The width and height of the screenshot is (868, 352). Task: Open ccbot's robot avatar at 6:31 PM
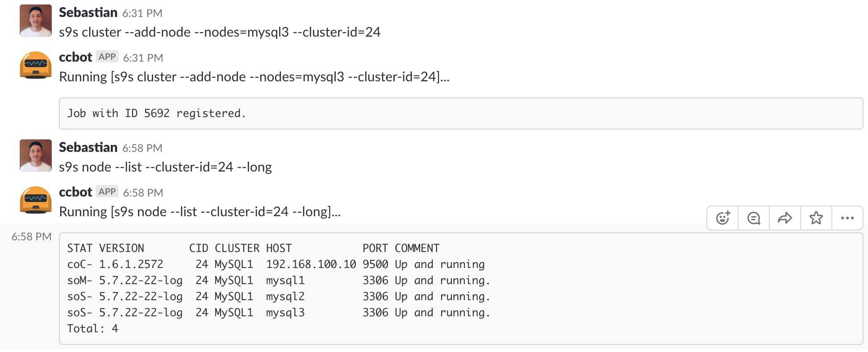pos(36,65)
